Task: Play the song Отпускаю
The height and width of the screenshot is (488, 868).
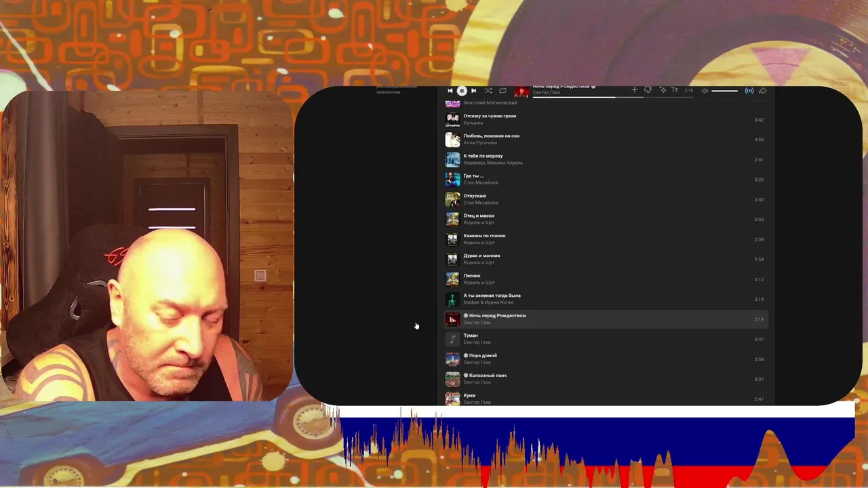Action: (475, 196)
